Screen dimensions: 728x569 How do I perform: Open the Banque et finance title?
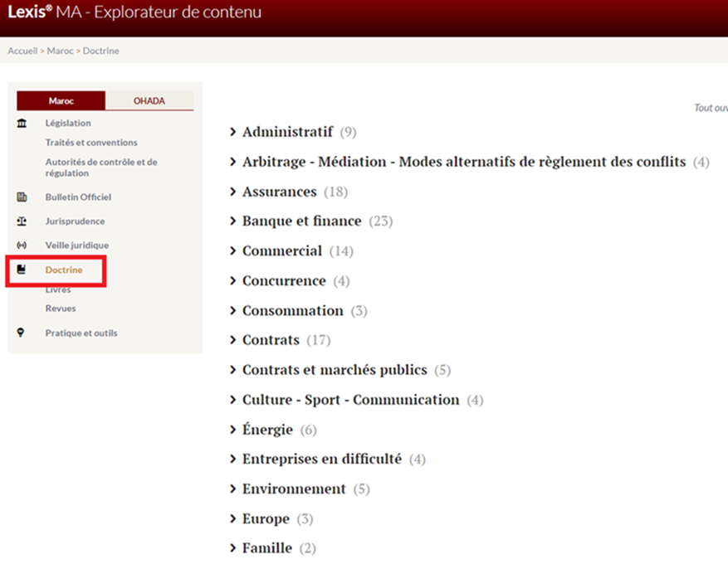(x=302, y=221)
